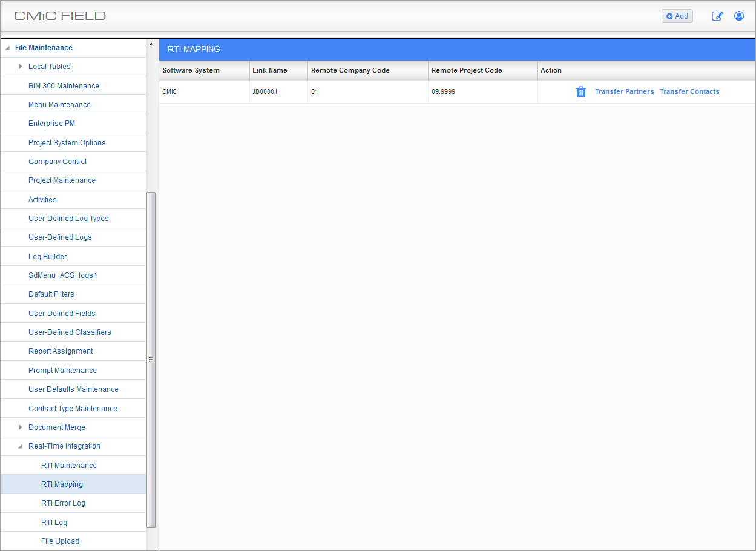Screen dimensions: 756x551
Task: Open RTI Maintenance in the sidebar
Action: coord(68,466)
